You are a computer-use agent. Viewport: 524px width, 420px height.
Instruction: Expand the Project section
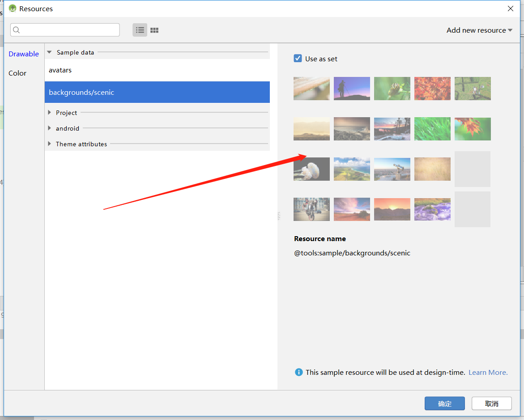pyautogui.click(x=50, y=113)
